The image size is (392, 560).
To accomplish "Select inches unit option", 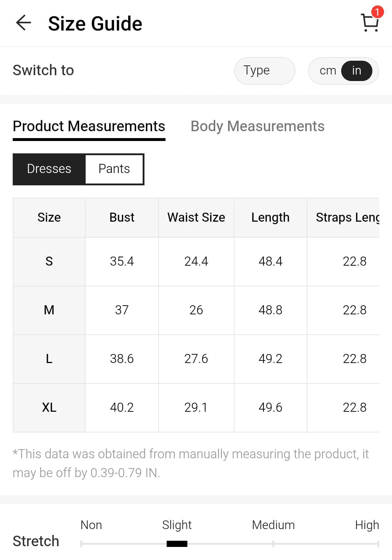I will pos(356,70).
